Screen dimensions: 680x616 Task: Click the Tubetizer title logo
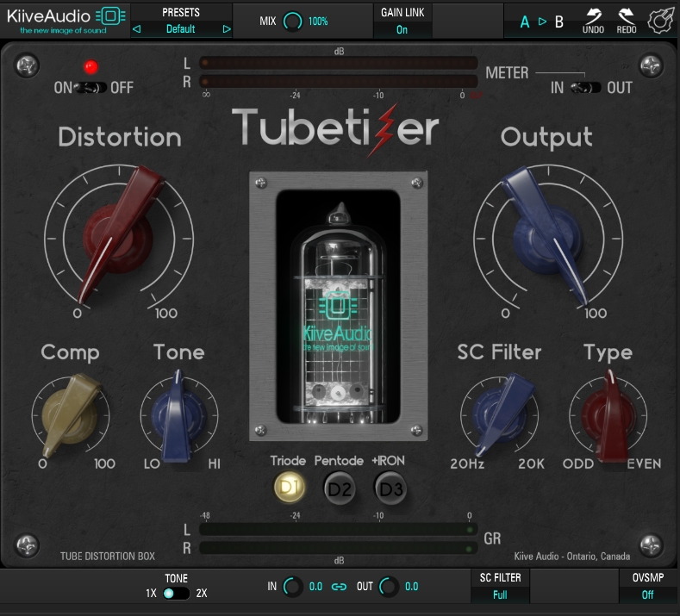pos(335,128)
